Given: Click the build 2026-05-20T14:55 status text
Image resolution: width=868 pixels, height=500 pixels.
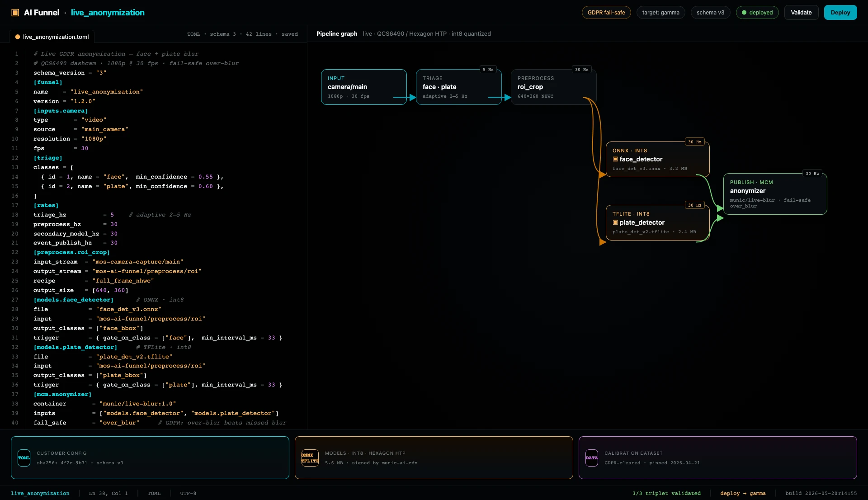Looking at the screenshot, I should 821,493.
